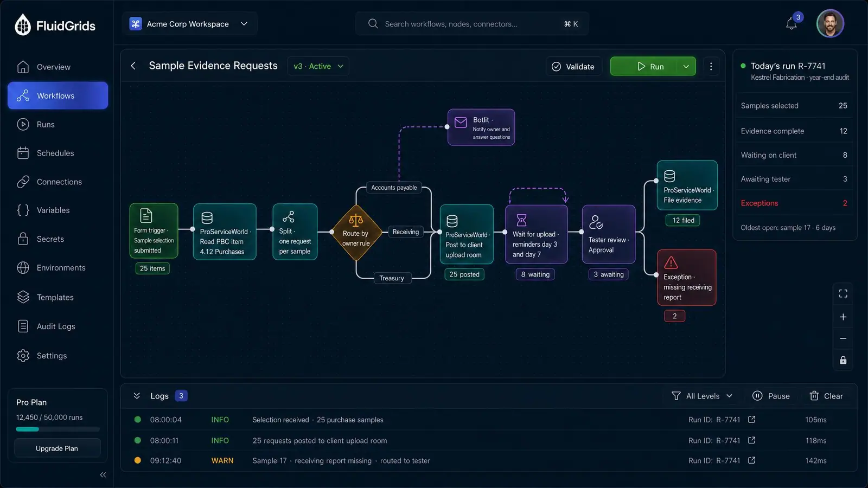Select Workflows in the sidebar
Image resolution: width=868 pixels, height=488 pixels.
(x=58, y=95)
